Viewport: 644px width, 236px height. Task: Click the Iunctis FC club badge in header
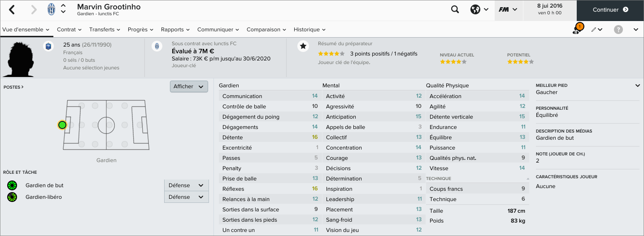click(51, 9)
